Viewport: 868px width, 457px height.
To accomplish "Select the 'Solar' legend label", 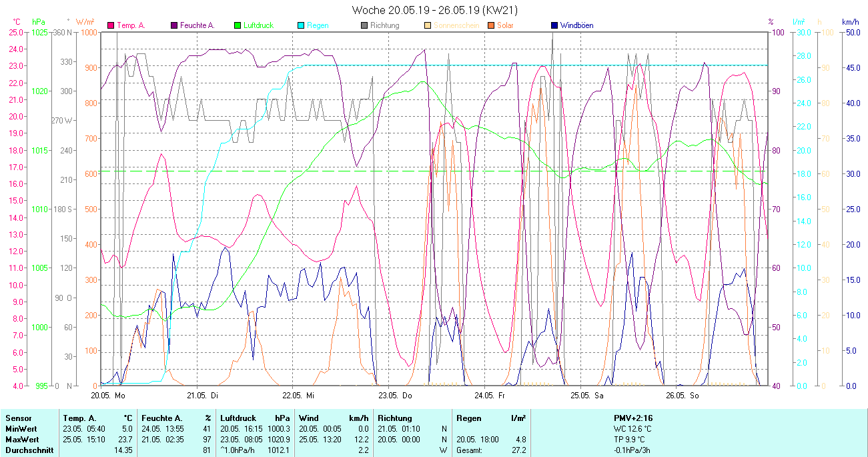I will 506,25.
